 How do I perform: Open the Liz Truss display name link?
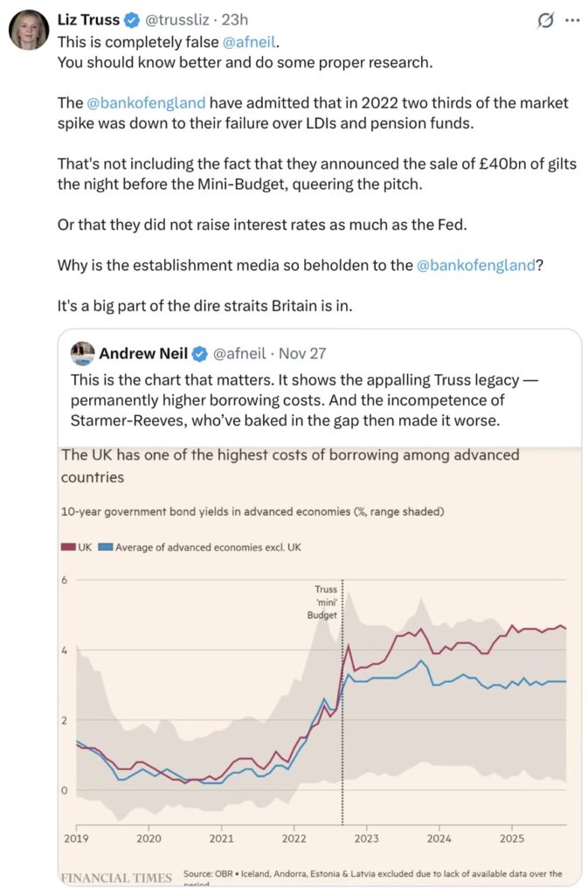[x=88, y=20]
